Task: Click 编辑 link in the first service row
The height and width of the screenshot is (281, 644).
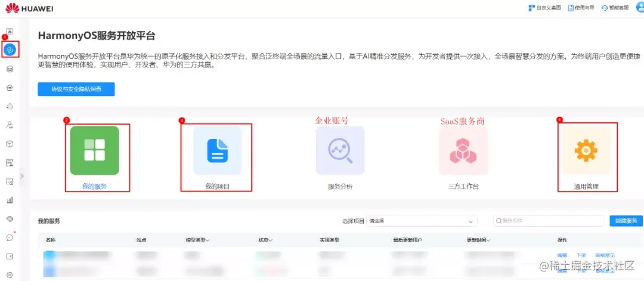Action: coord(562,255)
